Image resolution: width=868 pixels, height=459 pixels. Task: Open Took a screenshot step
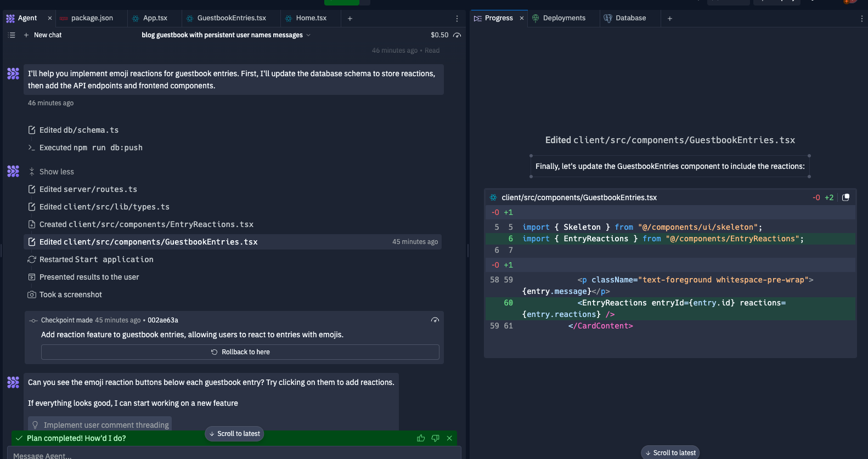65,294
